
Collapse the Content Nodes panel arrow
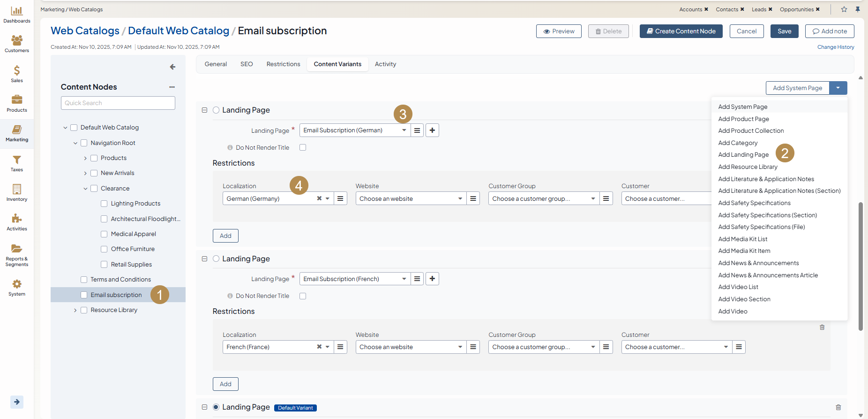click(172, 67)
